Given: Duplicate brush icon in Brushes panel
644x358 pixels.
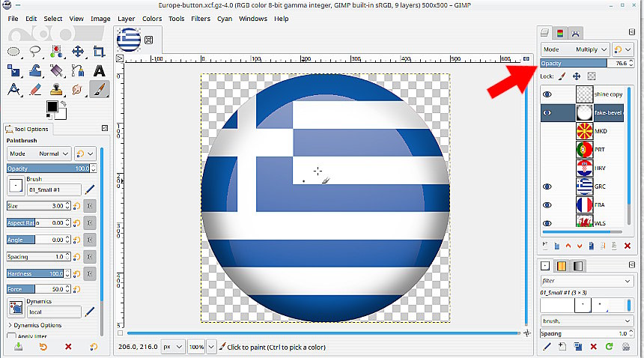Looking at the screenshot, I should pyautogui.click(x=578, y=347).
